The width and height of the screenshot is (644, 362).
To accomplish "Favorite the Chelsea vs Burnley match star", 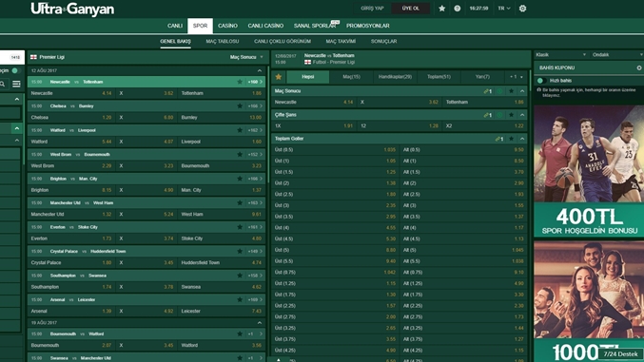I will (240, 105).
